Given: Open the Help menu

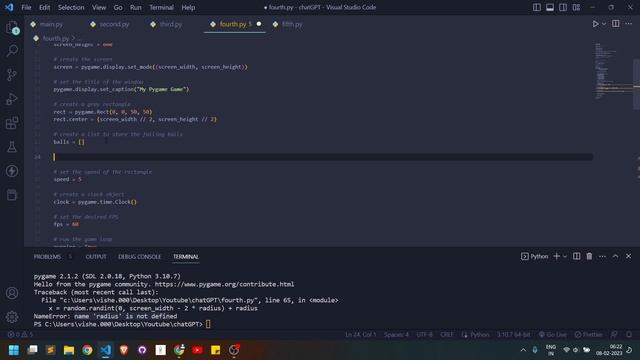Looking at the screenshot, I should click(x=188, y=7).
